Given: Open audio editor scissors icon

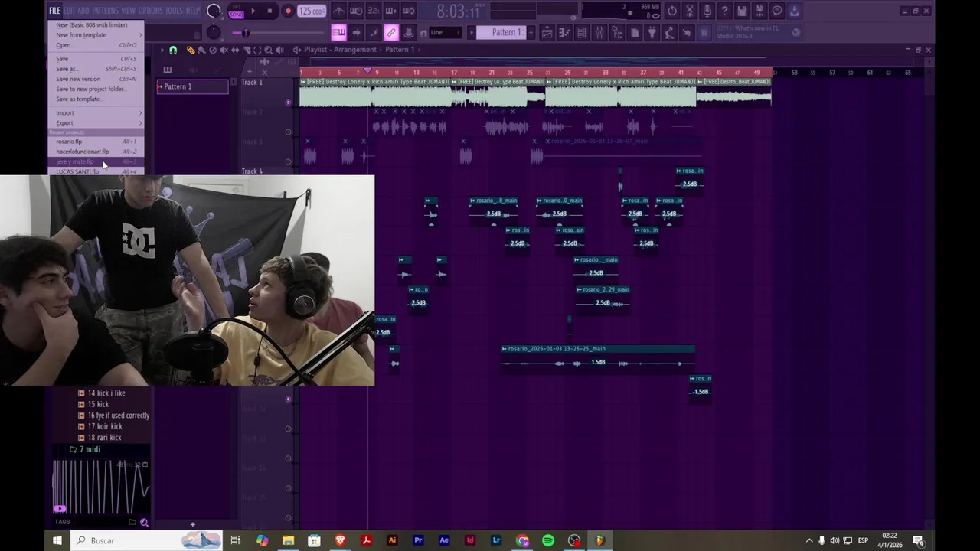Looking at the screenshot, I should point(690,11).
